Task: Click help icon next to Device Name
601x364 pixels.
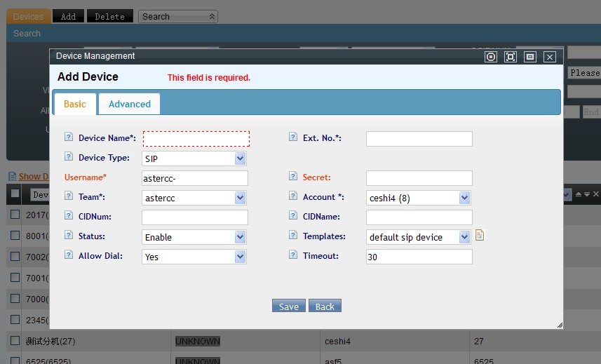Action: [69, 137]
